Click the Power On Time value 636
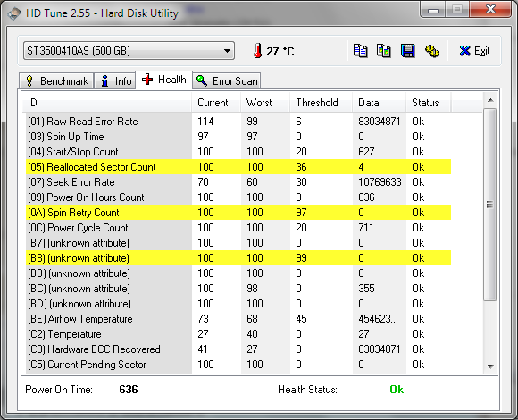 (x=129, y=390)
